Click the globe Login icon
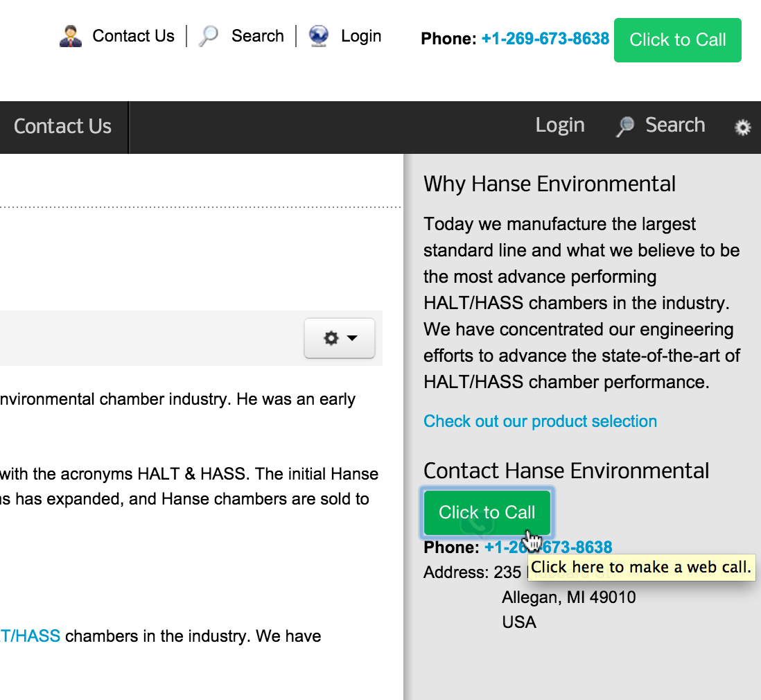The width and height of the screenshot is (761, 700). [319, 36]
